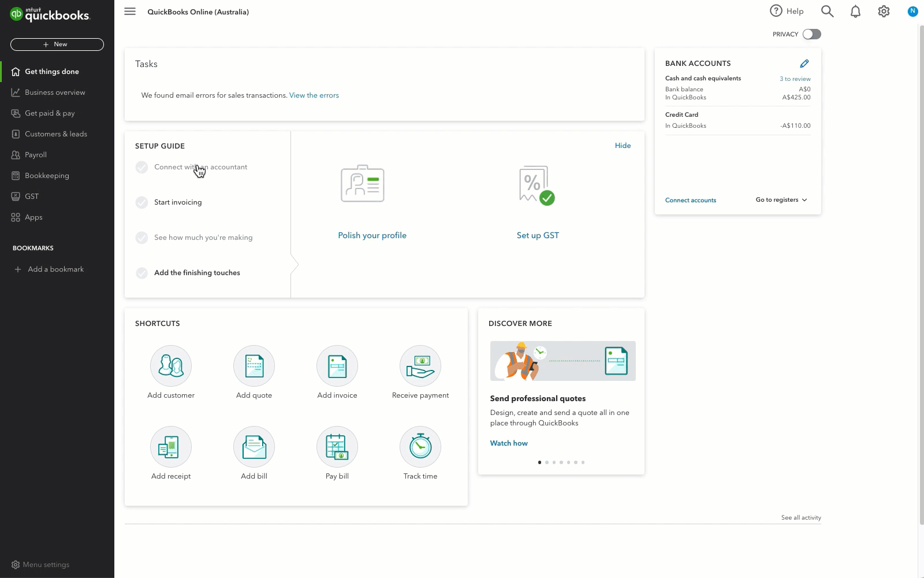Click the Connect accounts link

[690, 199]
